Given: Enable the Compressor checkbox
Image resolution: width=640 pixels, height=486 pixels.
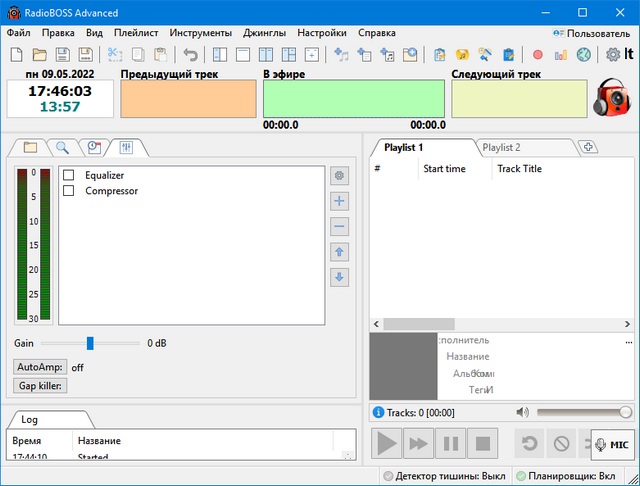Looking at the screenshot, I should pyautogui.click(x=69, y=191).
